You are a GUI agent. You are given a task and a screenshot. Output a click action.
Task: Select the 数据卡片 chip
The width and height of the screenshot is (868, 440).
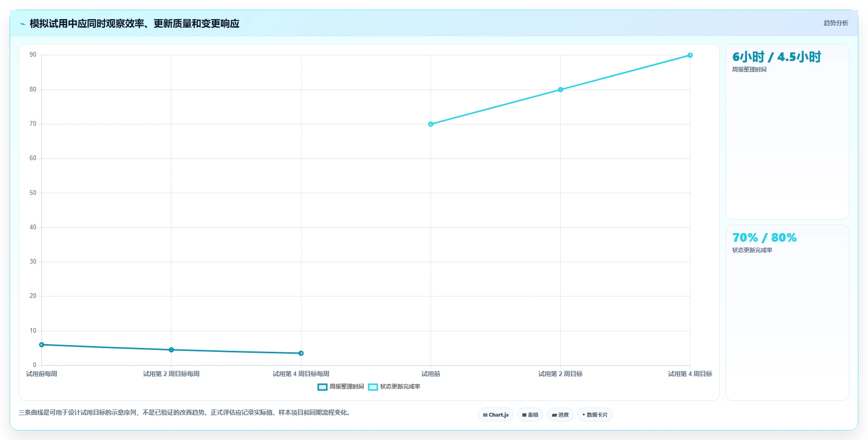tap(595, 415)
